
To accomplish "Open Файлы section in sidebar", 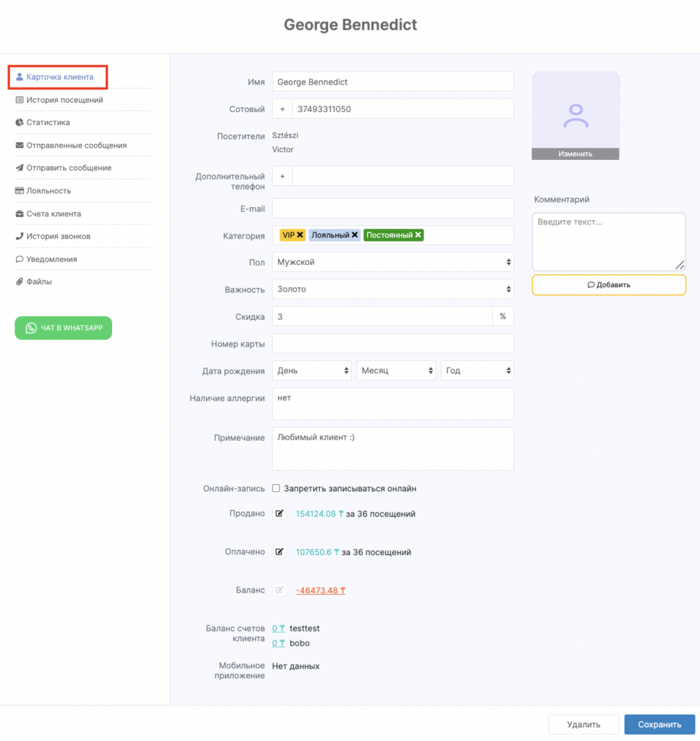I will coord(39,281).
